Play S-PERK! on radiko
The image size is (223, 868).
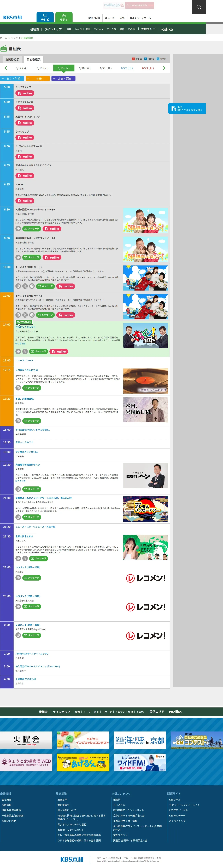coord(25,201)
